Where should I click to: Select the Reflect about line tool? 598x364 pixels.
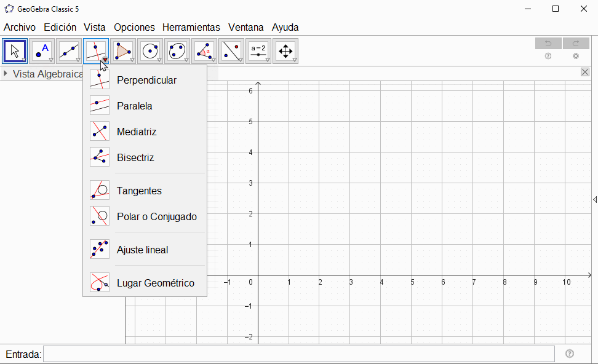tap(231, 51)
